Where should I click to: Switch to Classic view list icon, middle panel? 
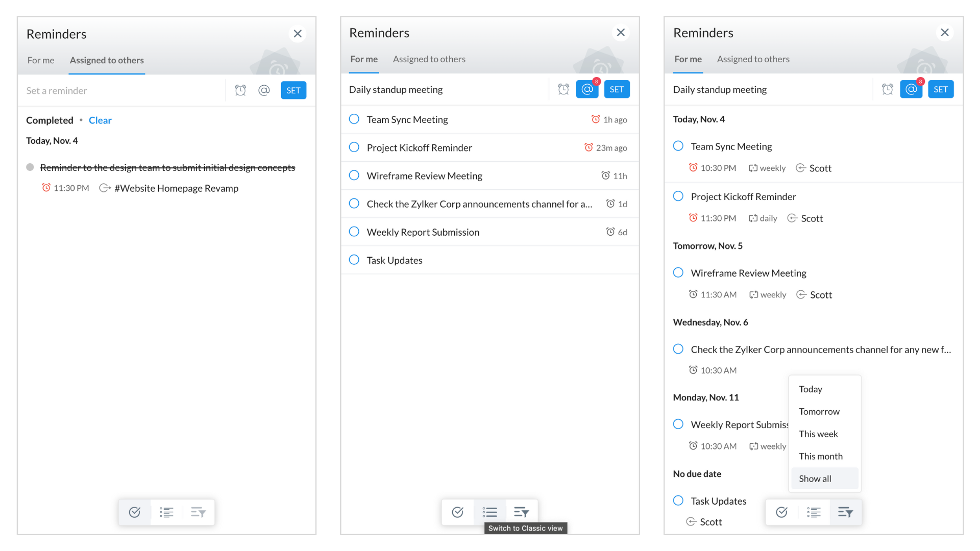489,512
